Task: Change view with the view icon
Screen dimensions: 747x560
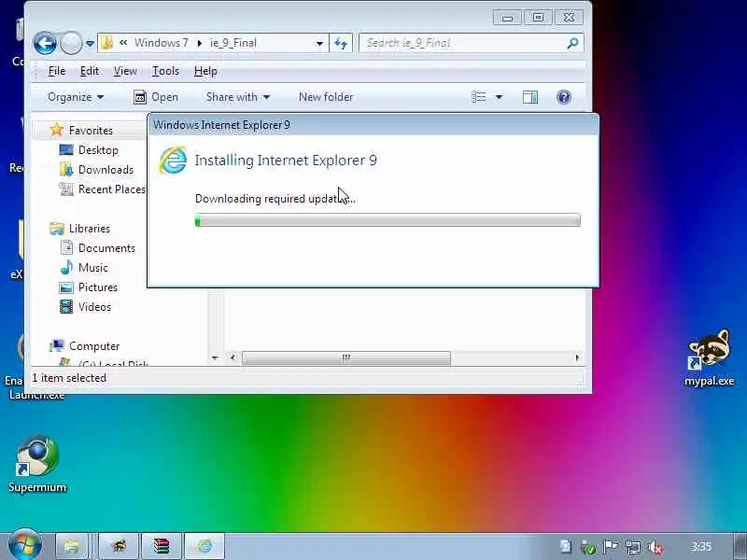Action: [x=479, y=97]
